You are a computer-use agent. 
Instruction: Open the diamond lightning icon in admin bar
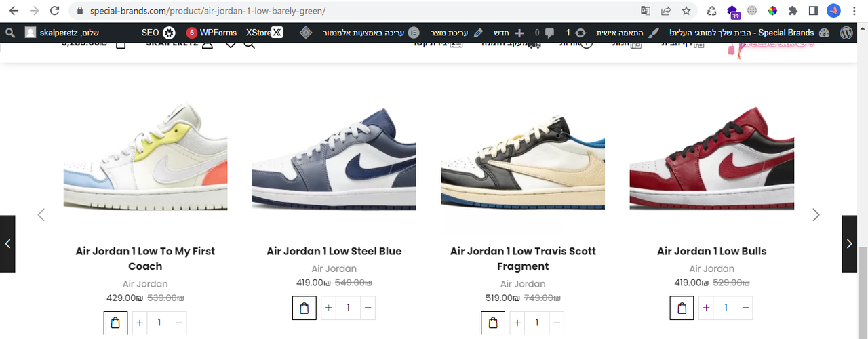point(305,33)
